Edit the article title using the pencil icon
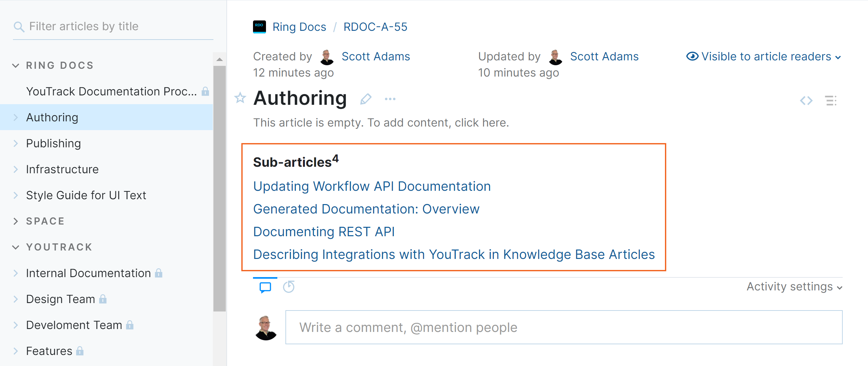The image size is (868, 366). 366,99
